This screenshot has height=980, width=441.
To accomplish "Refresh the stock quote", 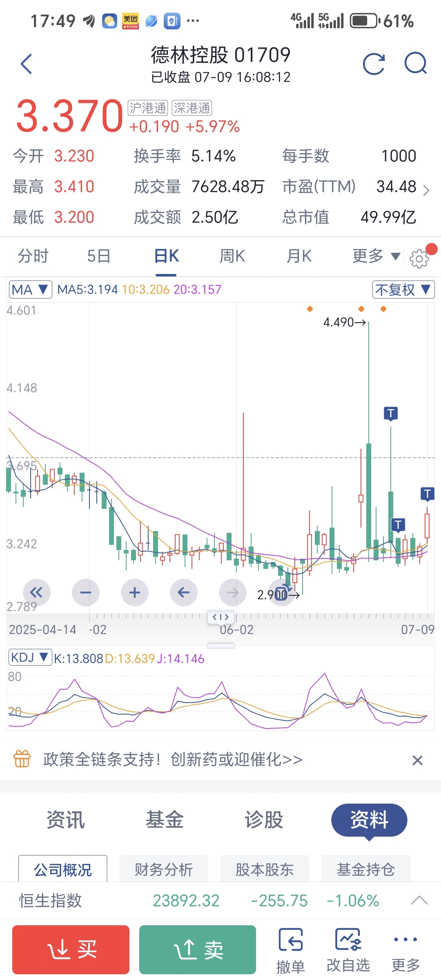I will tap(374, 64).
